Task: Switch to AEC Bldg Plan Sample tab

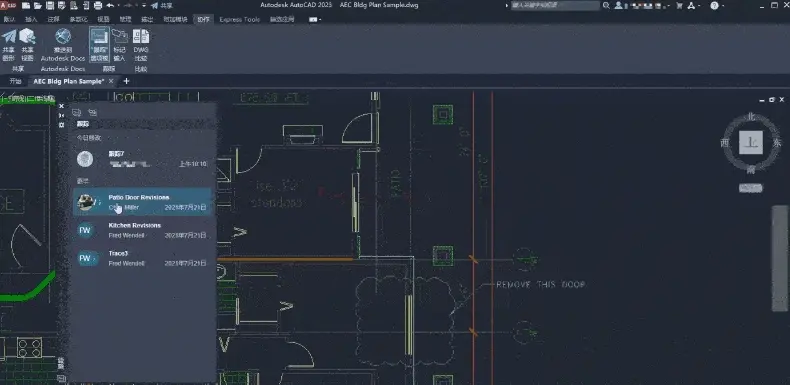Action: pos(69,81)
